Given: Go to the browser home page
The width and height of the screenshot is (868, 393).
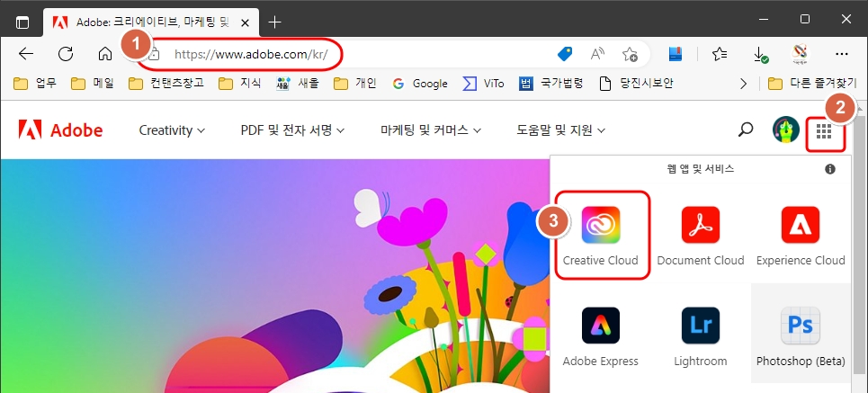Looking at the screenshot, I should click(x=104, y=54).
